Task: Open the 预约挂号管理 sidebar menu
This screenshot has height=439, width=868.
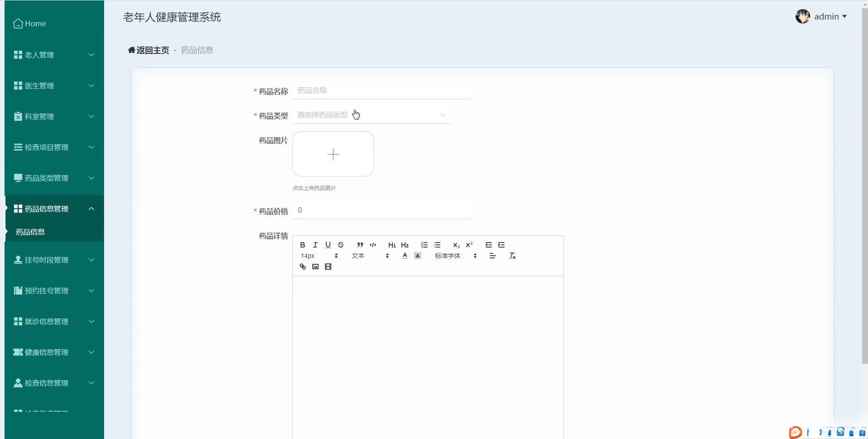Action: tap(54, 291)
